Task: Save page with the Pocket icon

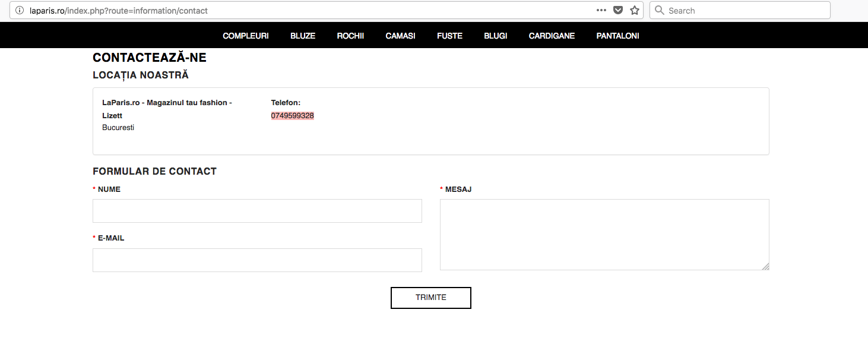Action: coord(618,11)
